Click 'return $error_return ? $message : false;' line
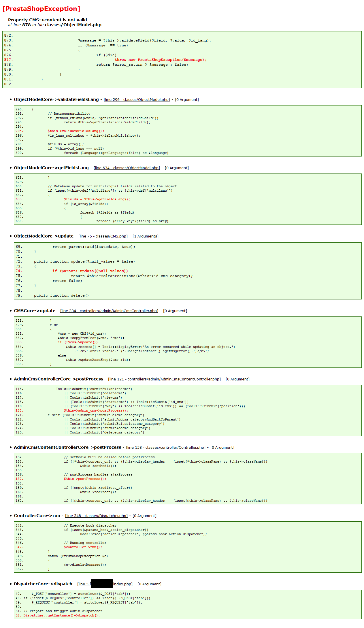 (142, 65)
